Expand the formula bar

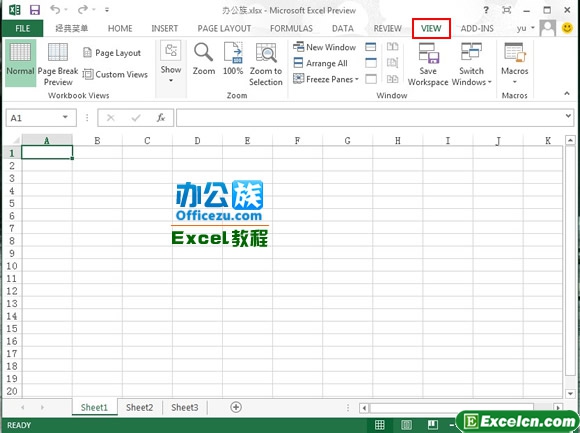pos(568,116)
